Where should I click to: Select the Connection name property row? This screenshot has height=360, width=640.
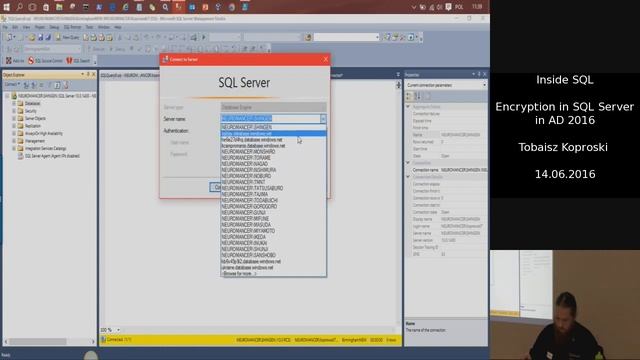click(449, 170)
